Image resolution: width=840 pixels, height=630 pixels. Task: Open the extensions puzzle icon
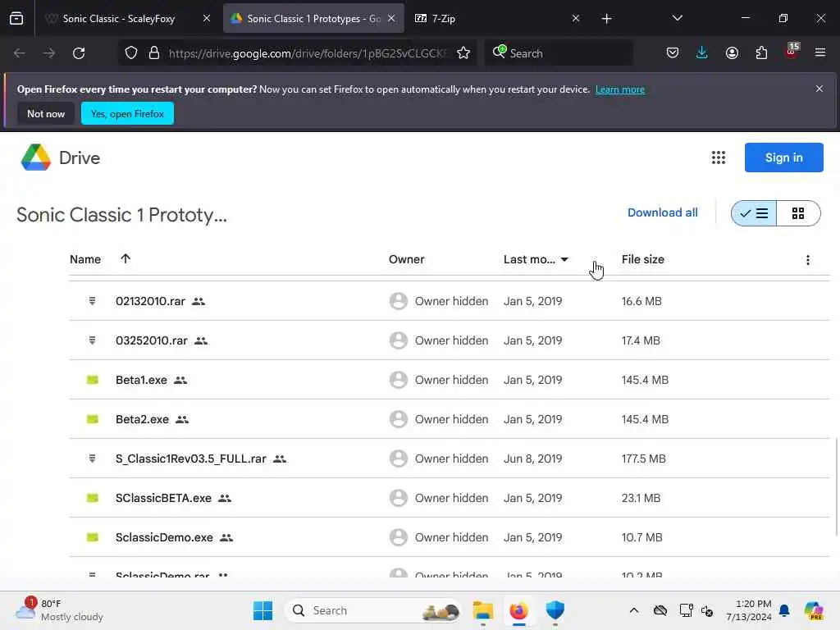pyautogui.click(x=761, y=53)
